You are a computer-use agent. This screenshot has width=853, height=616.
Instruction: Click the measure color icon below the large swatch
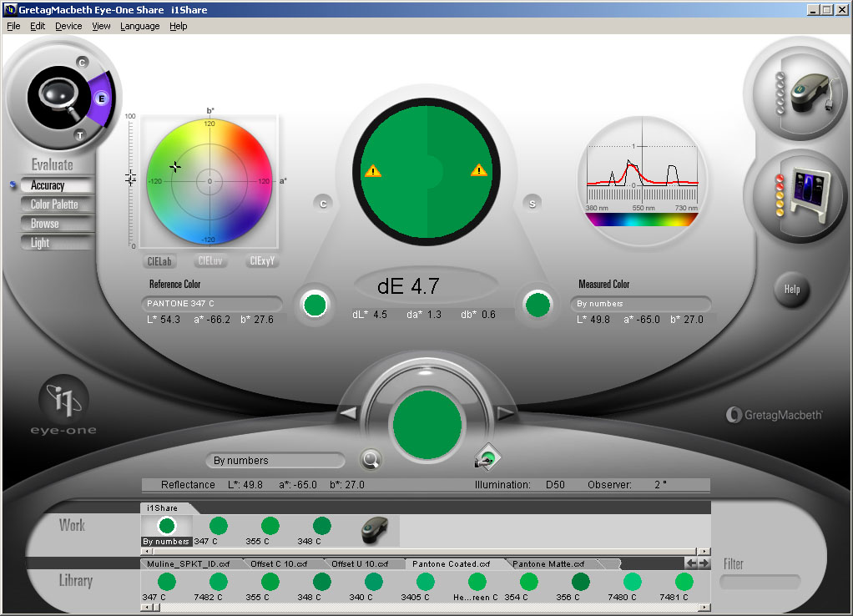click(487, 458)
